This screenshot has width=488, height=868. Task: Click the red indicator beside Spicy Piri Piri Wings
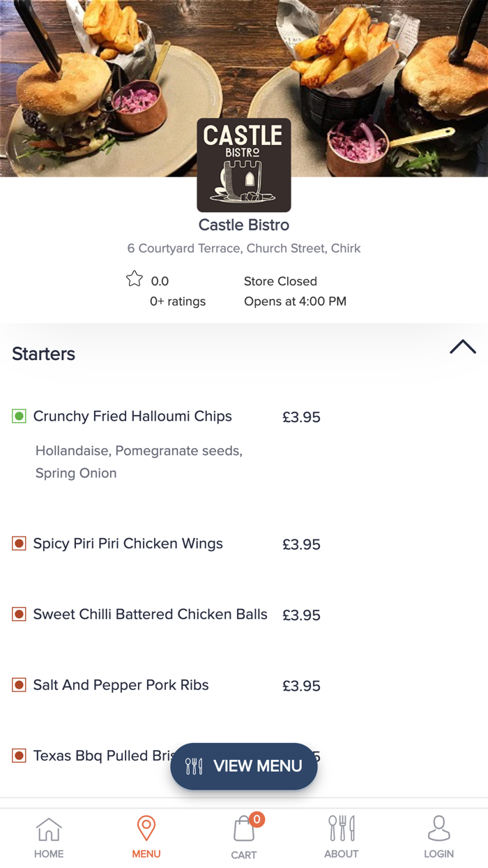(19, 543)
